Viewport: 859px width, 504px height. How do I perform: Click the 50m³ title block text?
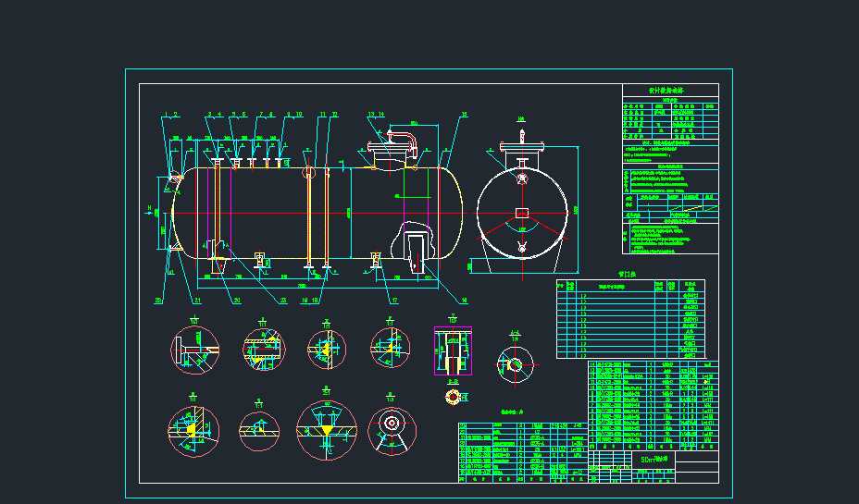(654, 459)
